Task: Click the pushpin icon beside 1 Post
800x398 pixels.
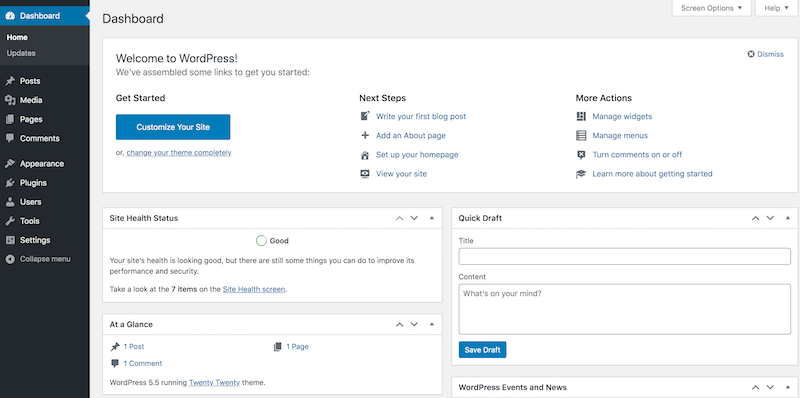Action: point(115,346)
